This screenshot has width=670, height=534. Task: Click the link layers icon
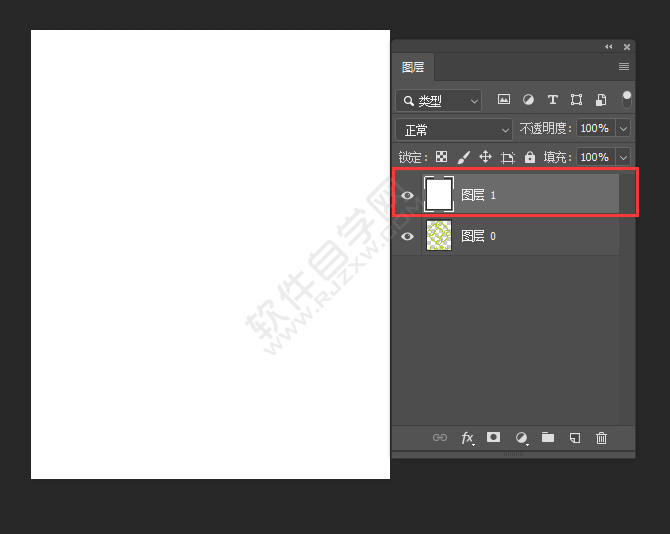click(440, 437)
